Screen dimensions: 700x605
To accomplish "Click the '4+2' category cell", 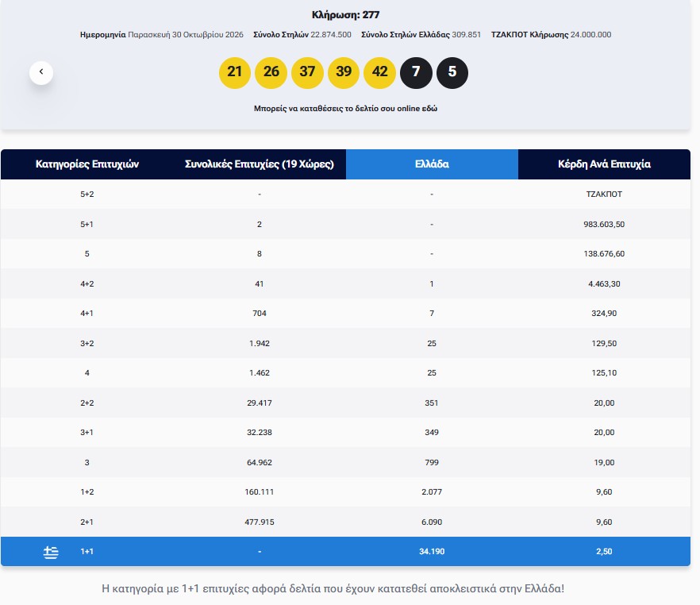I will pos(87,283).
